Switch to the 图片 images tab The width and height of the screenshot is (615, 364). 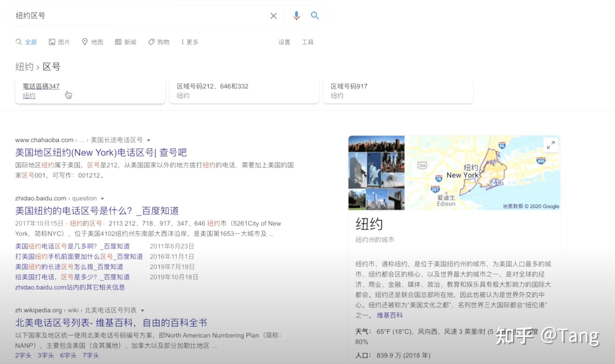click(x=59, y=42)
